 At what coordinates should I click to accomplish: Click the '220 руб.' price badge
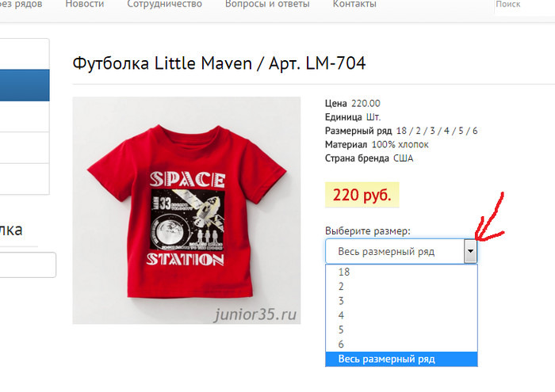(x=362, y=195)
